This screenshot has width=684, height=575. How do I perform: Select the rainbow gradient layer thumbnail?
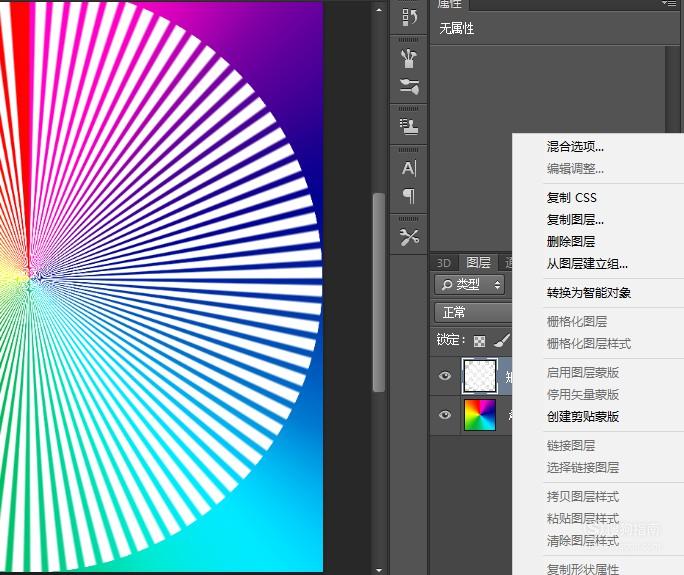(x=479, y=414)
